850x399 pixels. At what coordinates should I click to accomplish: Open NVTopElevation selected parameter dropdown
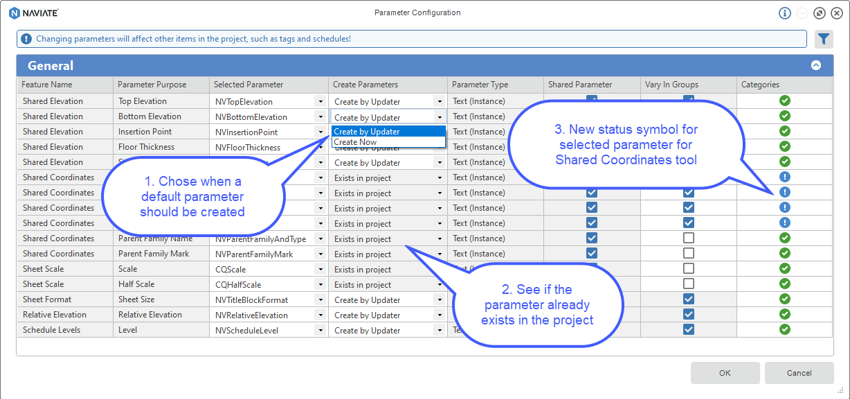tap(320, 101)
